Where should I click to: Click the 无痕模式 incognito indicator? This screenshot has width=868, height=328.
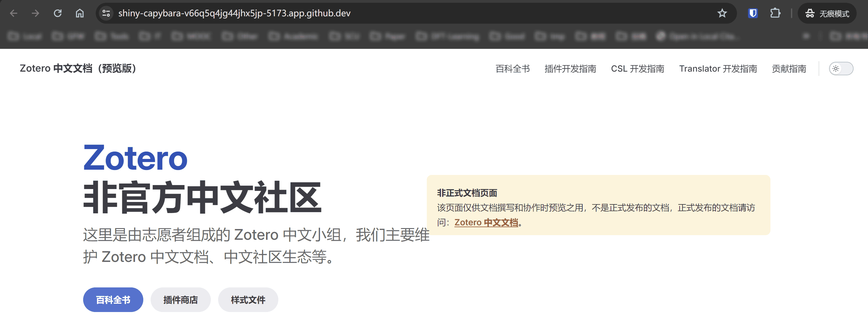click(x=827, y=14)
